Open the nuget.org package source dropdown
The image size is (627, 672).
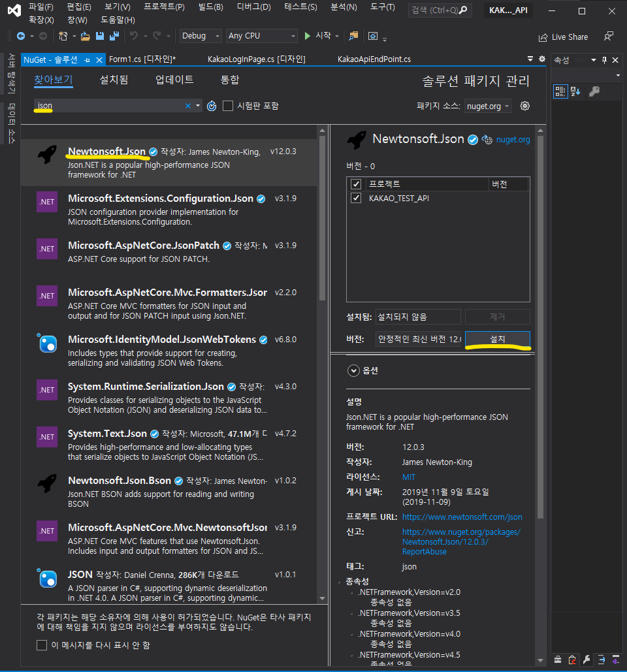tap(488, 106)
